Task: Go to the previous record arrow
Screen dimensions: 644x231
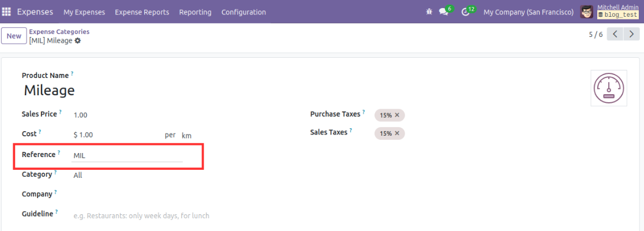Action: [615, 34]
